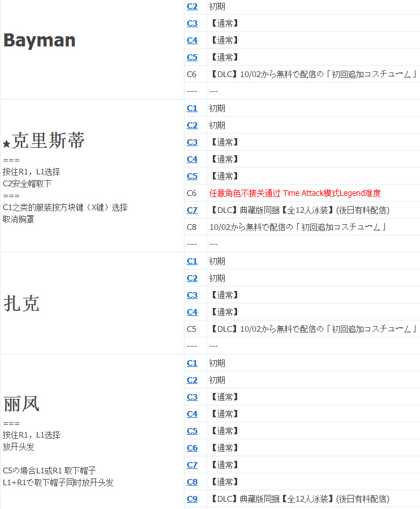Click the Bayman character heading
420x509 pixels.
pos(40,40)
